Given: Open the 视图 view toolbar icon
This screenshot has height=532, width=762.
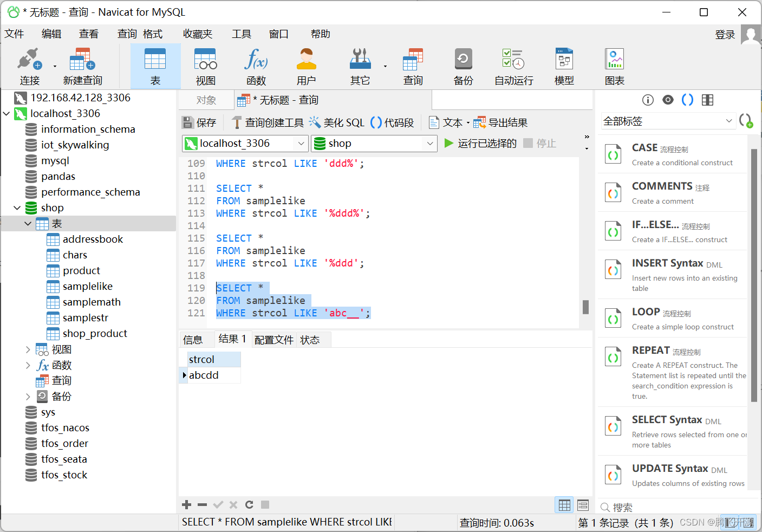Looking at the screenshot, I should point(206,67).
